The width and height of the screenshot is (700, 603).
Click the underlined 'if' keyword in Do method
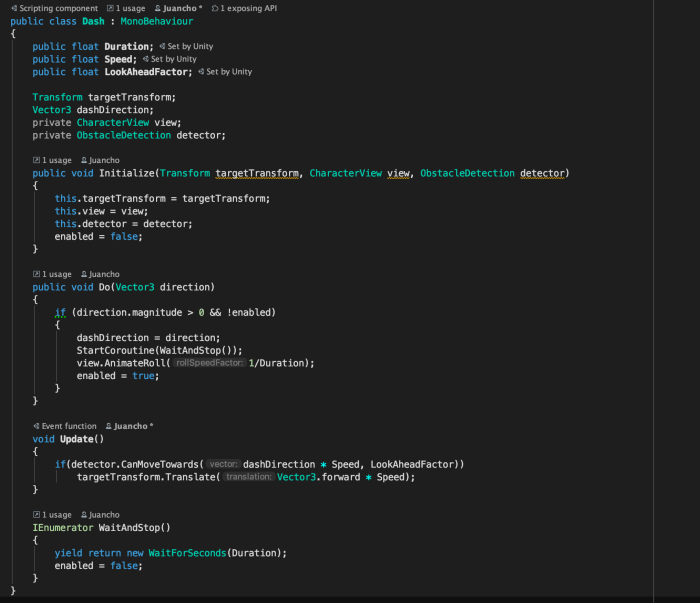pyautogui.click(x=60, y=313)
